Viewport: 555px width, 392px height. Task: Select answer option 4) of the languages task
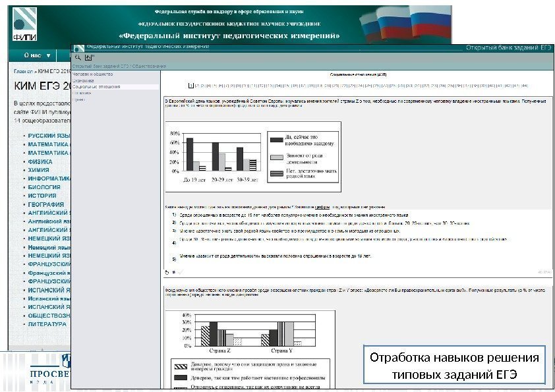(340, 240)
